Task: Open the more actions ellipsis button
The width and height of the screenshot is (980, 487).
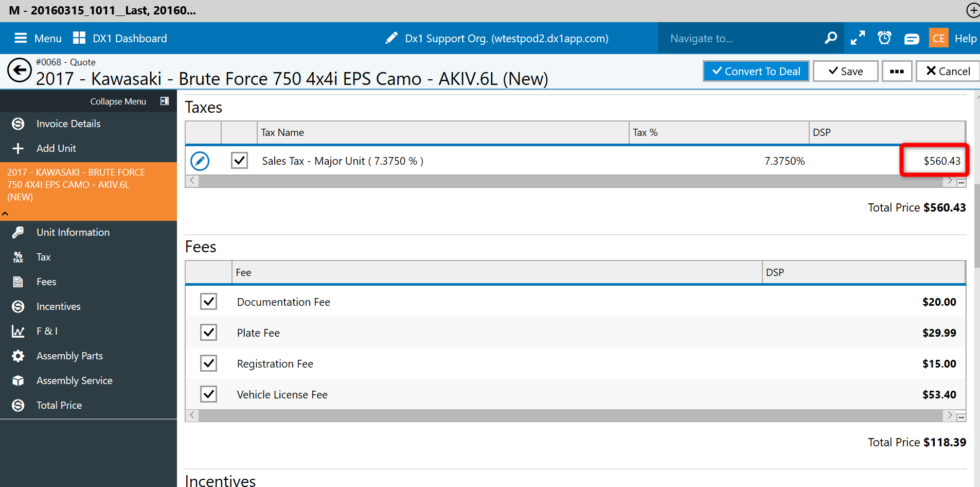Action: [x=897, y=71]
